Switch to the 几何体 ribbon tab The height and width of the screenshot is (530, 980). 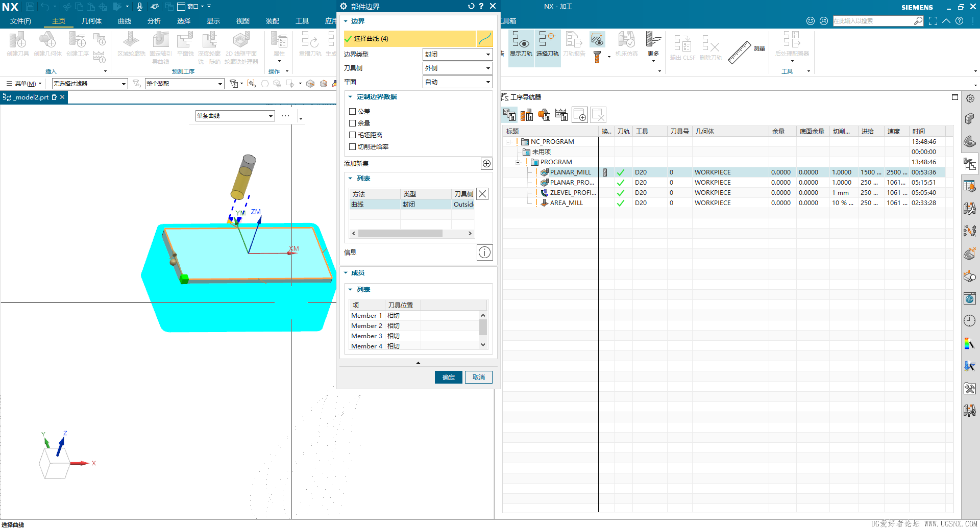[x=92, y=21]
